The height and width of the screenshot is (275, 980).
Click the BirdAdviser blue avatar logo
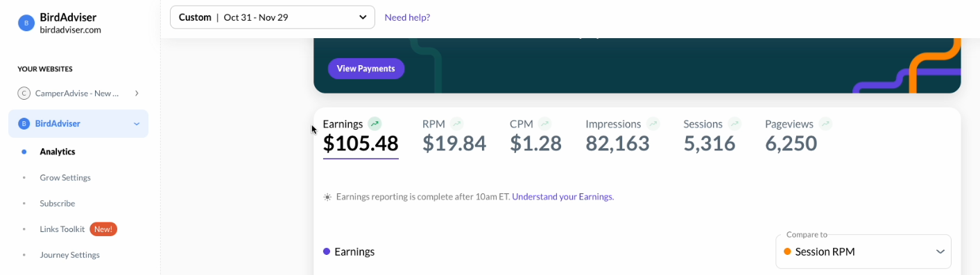[26, 23]
